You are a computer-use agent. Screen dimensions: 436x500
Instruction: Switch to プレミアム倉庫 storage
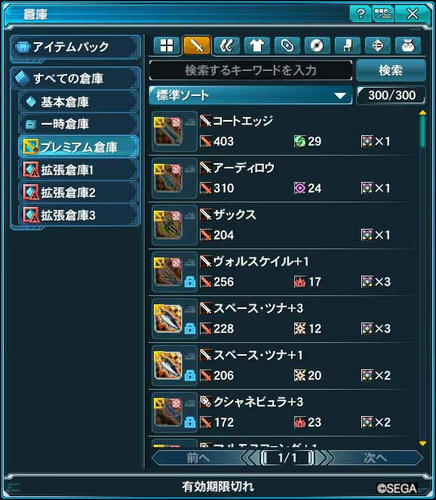tap(79, 147)
